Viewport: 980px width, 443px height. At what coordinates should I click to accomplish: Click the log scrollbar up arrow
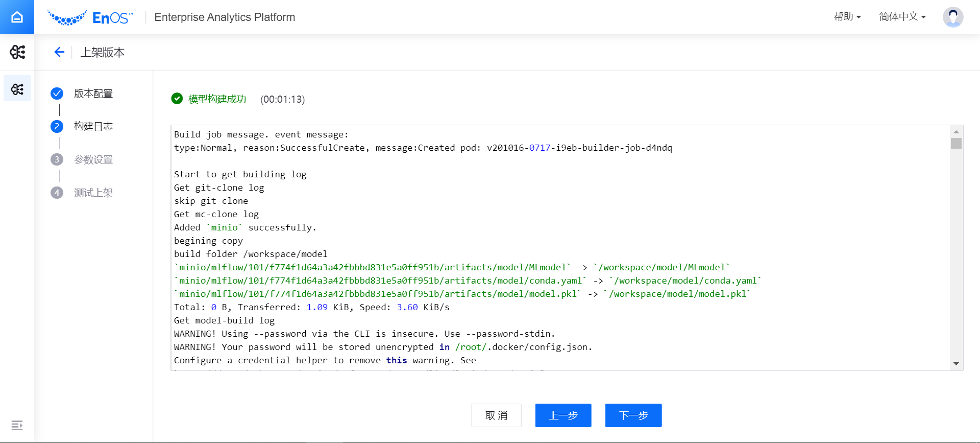pos(956,132)
